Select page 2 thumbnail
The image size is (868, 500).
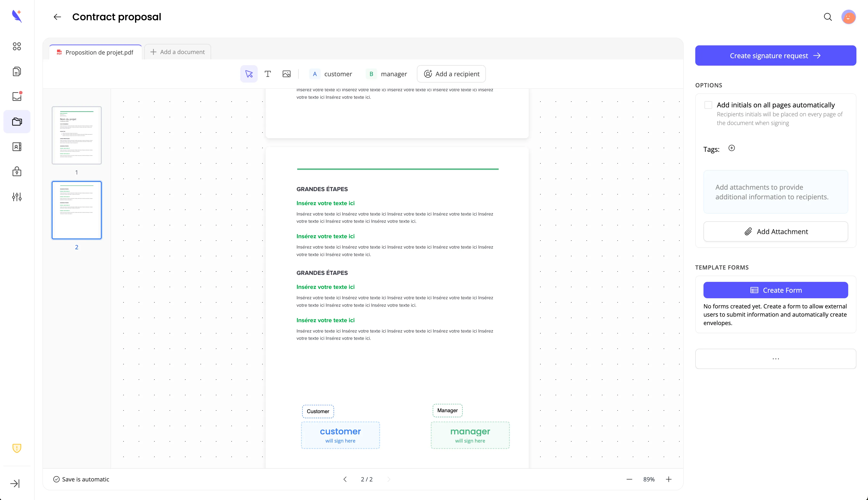click(x=76, y=210)
